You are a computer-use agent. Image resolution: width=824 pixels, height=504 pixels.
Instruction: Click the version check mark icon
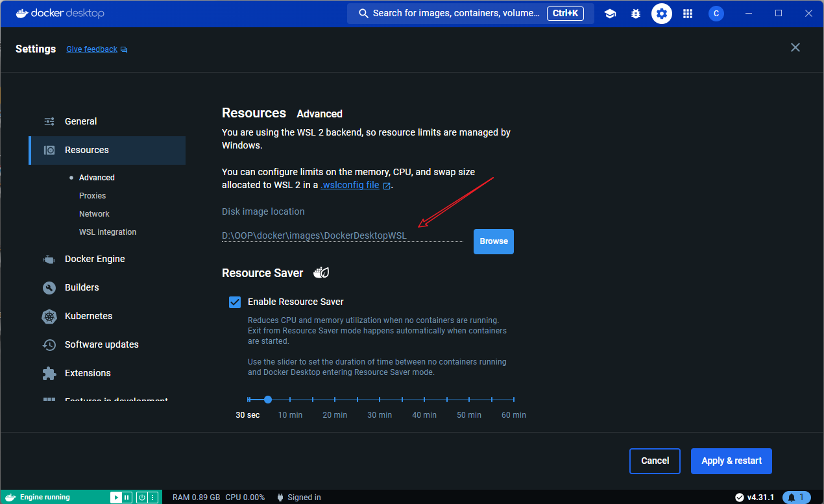739,498
